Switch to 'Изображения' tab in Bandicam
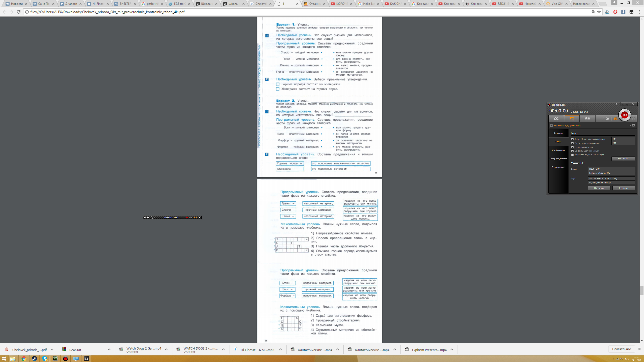 (x=558, y=150)
